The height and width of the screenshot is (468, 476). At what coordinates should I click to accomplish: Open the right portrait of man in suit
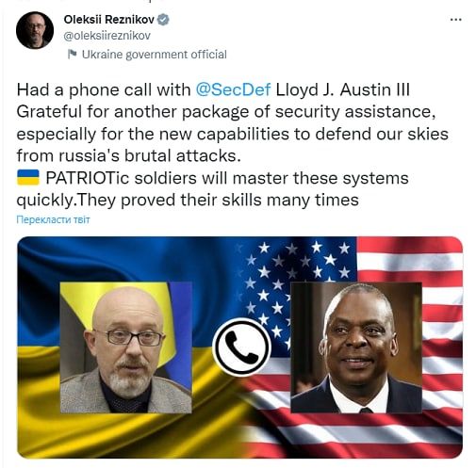pyautogui.click(x=356, y=347)
